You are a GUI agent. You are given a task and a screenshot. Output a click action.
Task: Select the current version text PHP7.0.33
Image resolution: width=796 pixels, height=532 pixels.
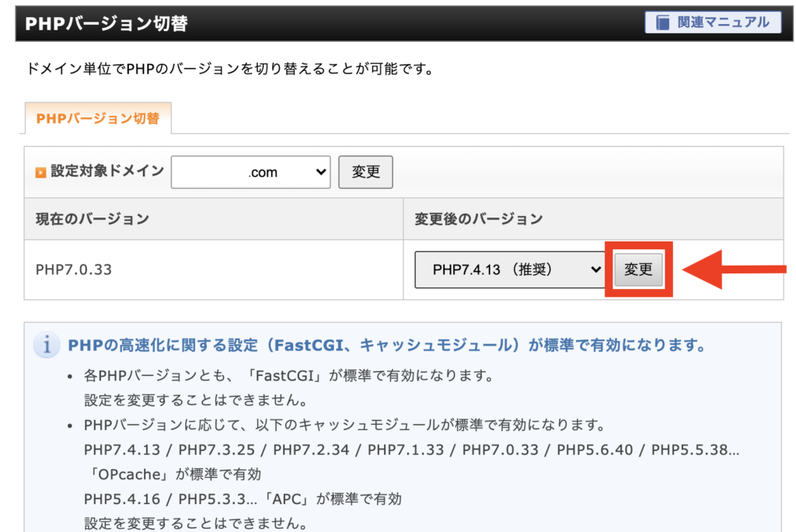(x=74, y=269)
